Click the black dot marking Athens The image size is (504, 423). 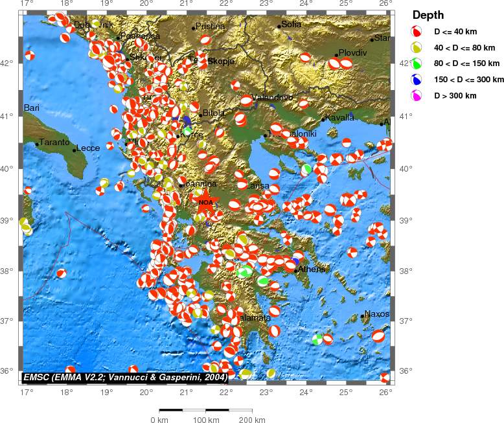[295, 271]
